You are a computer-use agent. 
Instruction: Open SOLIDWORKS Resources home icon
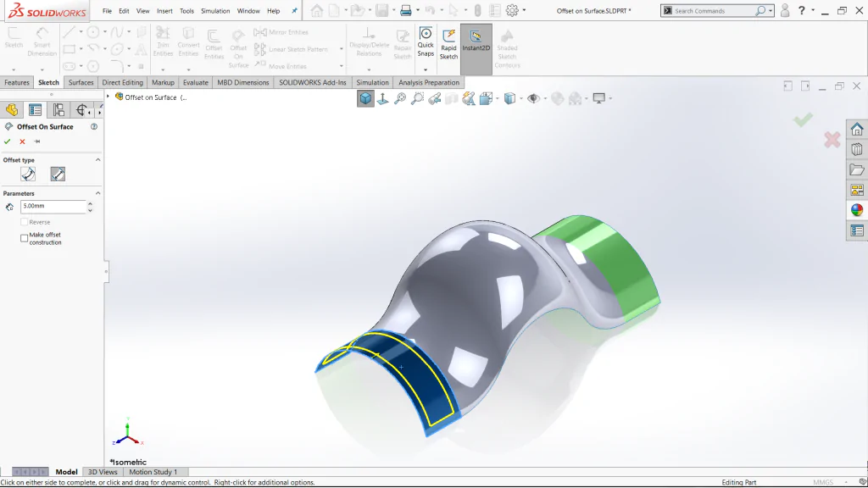(857, 130)
